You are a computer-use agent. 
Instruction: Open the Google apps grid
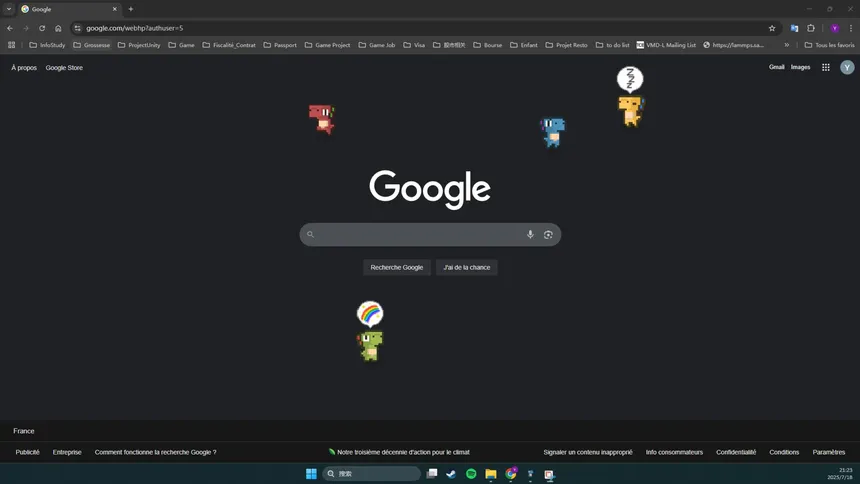point(825,67)
